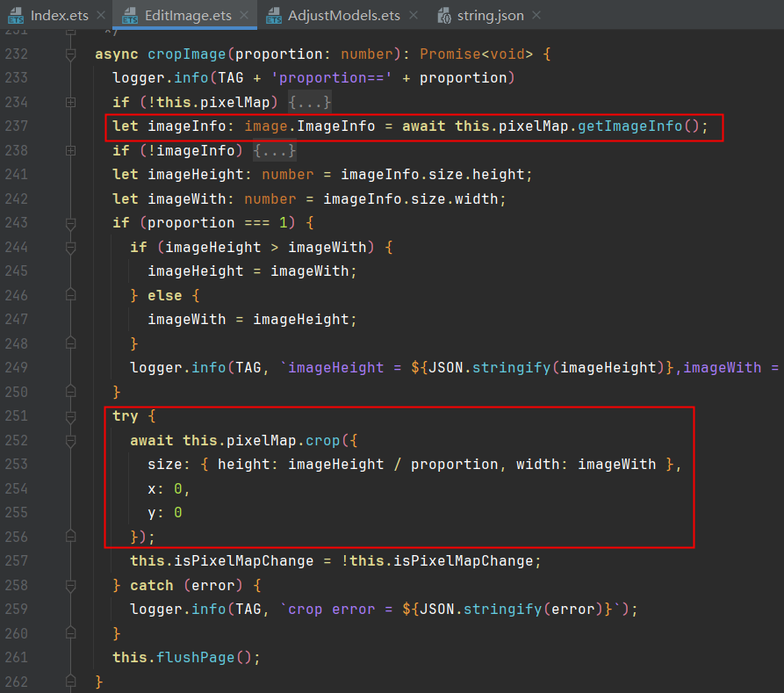Click the {...} placeholder after !imageInfo
The width and height of the screenshot is (784, 693).
pyautogui.click(x=275, y=150)
